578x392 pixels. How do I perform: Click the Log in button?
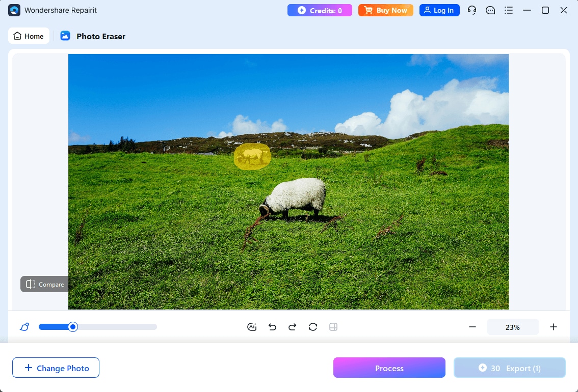[x=439, y=10]
